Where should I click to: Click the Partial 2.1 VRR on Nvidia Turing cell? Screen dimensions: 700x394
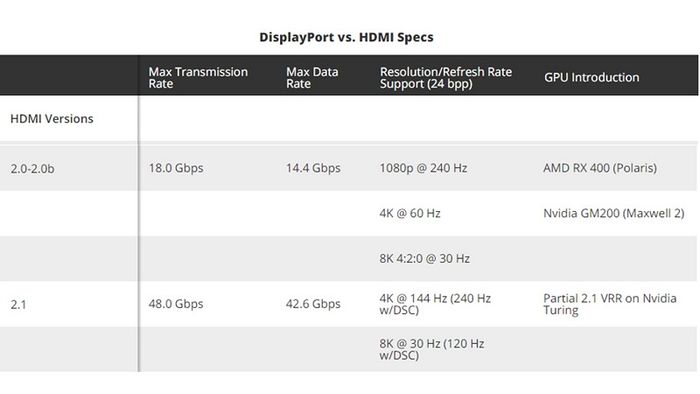tap(610, 304)
